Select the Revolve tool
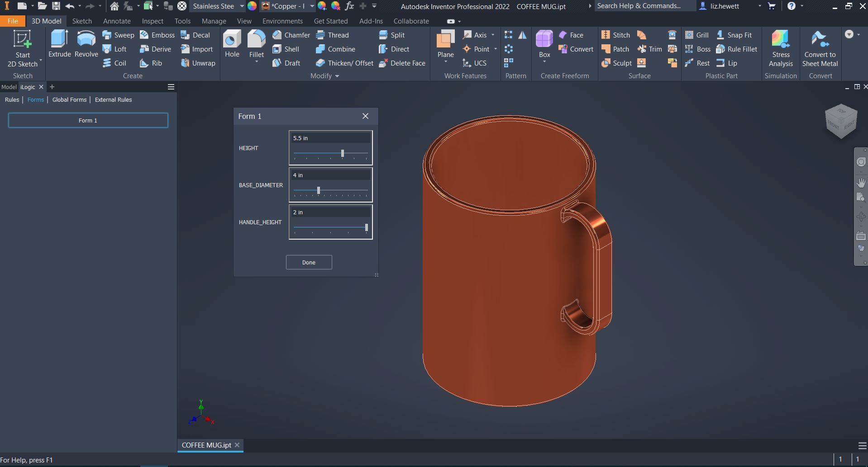Screen dimensions: 868x467 pyautogui.click(x=86, y=44)
